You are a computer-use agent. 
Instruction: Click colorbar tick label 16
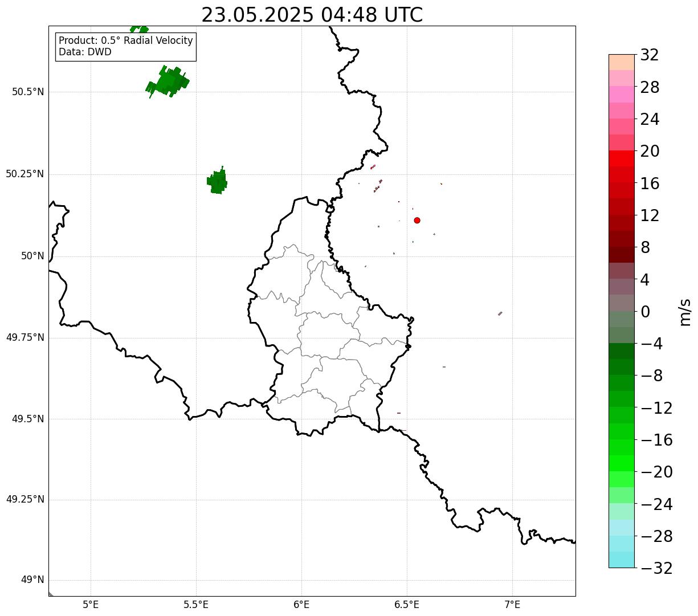click(x=650, y=183)
